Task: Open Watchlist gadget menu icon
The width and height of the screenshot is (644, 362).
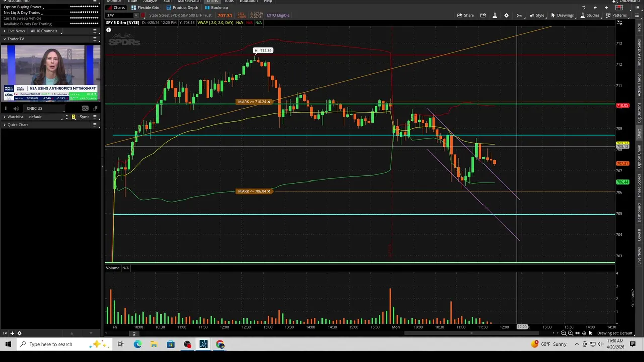Action: (95, 117)
